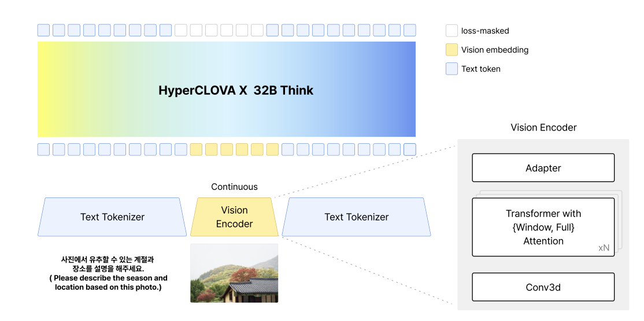Click the last blue token in top row
Screen dimensions: 644x321
(x=410, y=31)
